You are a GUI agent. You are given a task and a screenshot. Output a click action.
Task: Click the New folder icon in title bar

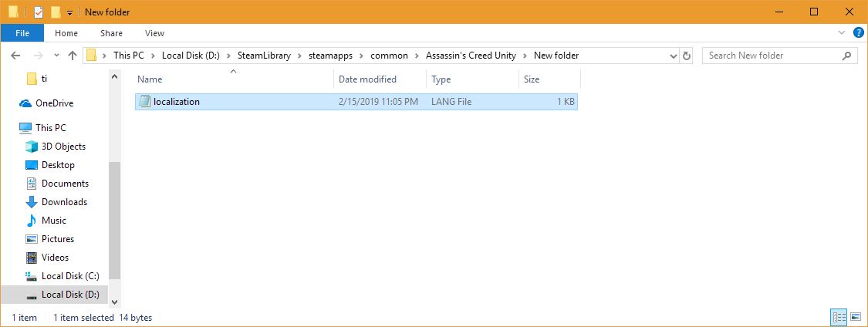click(x=55, y=12)
